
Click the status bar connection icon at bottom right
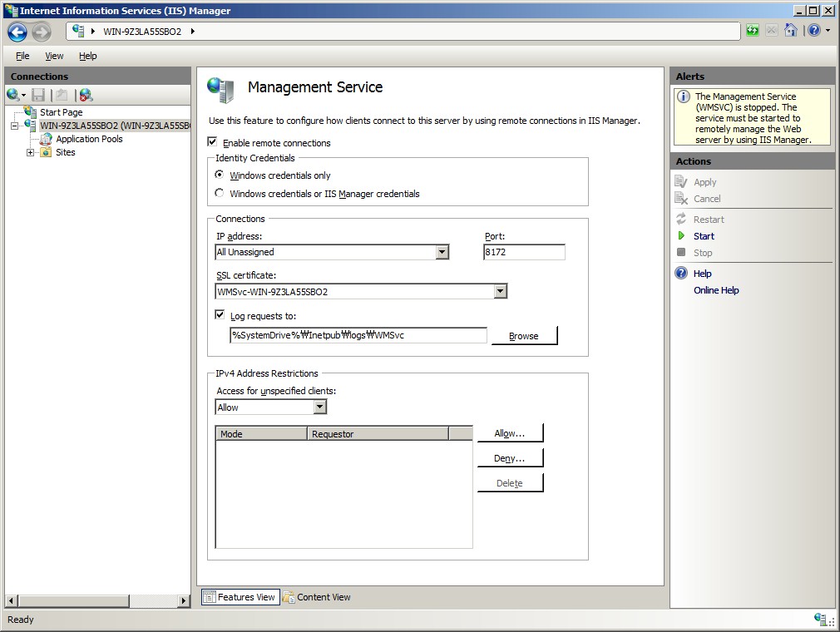[x=820, y=620]
